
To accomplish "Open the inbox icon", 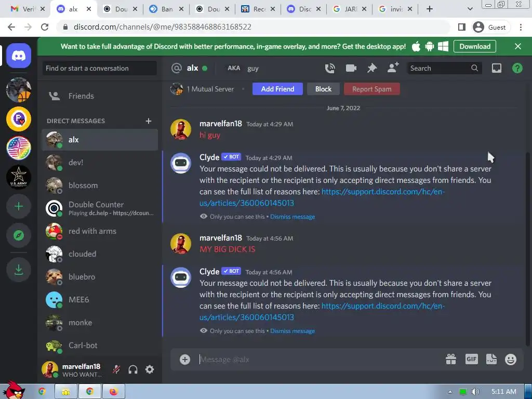I will pyautogui.click(x=496, y=68).
